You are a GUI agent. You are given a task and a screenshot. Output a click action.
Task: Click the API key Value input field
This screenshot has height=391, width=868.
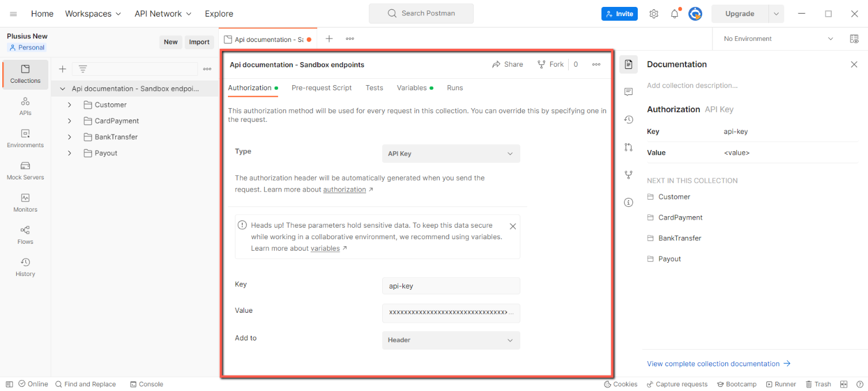[451, 313]
